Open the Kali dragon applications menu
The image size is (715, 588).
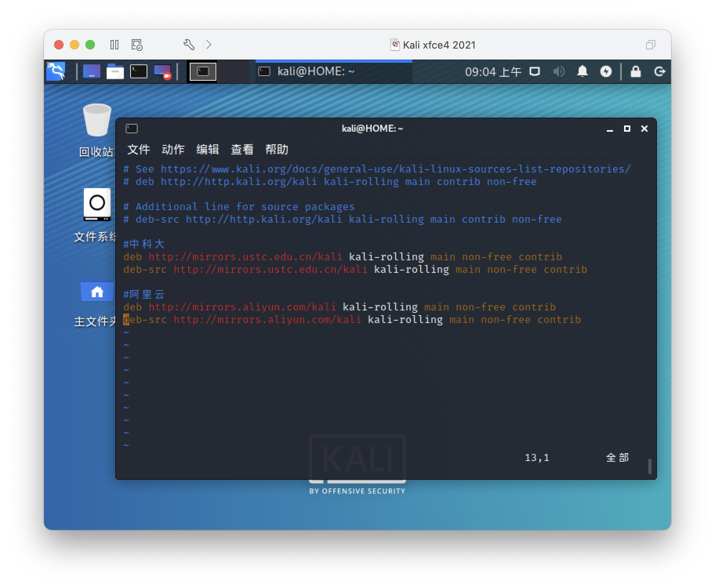[56, 71]
